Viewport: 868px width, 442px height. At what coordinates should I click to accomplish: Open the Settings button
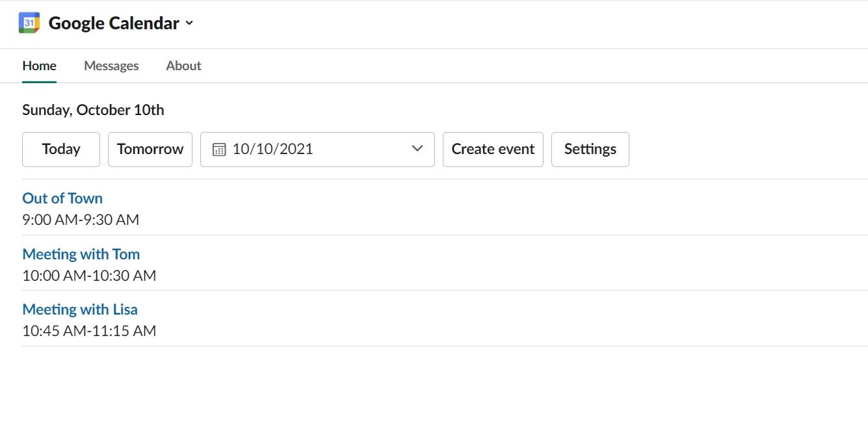(x=590, y=149)
